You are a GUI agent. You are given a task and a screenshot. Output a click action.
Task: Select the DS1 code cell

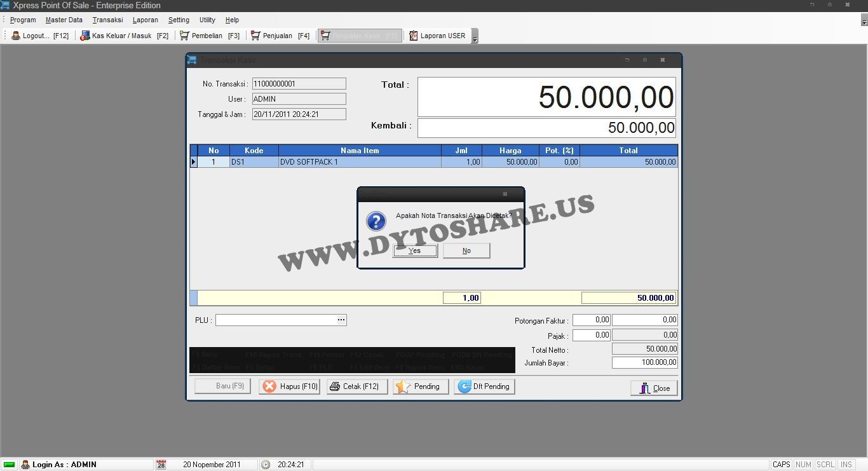254,162
